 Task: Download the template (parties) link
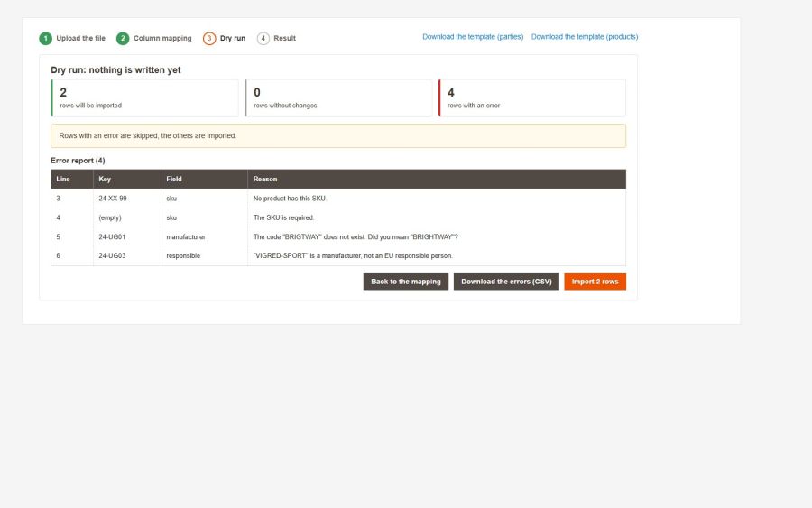point(473,37)
